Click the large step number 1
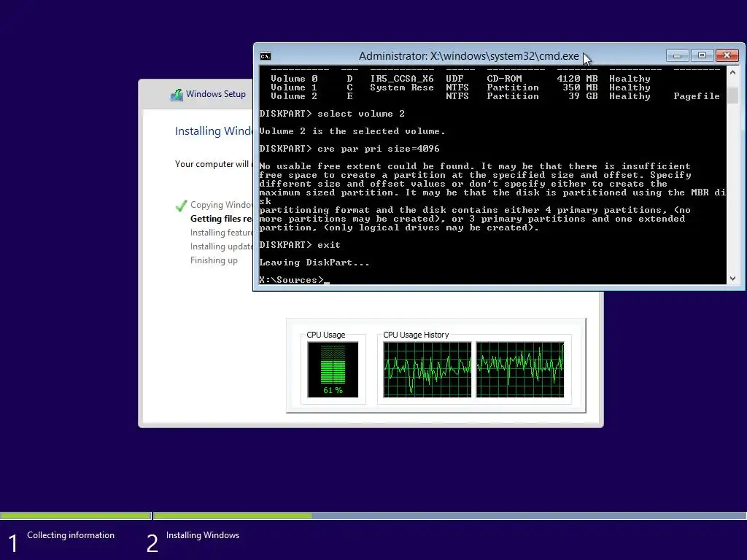747x560 pixels. click(x=13, y=544)
